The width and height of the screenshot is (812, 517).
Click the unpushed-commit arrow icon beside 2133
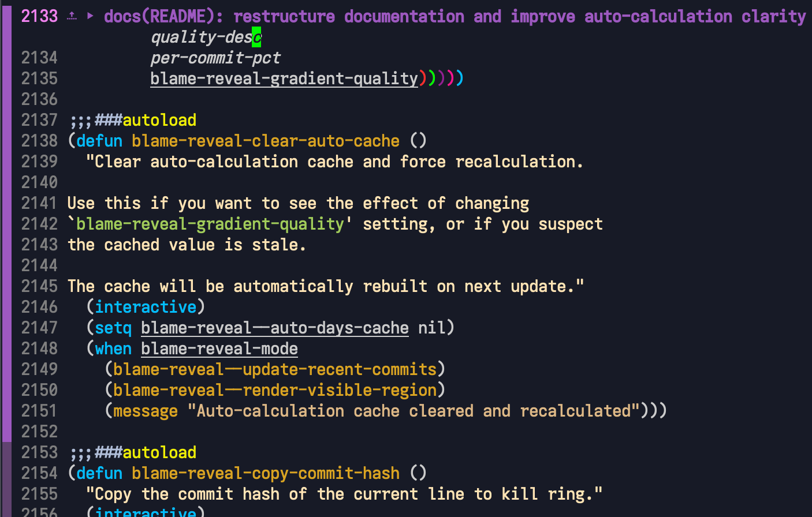pyautogui.click(x=72, y=16)
